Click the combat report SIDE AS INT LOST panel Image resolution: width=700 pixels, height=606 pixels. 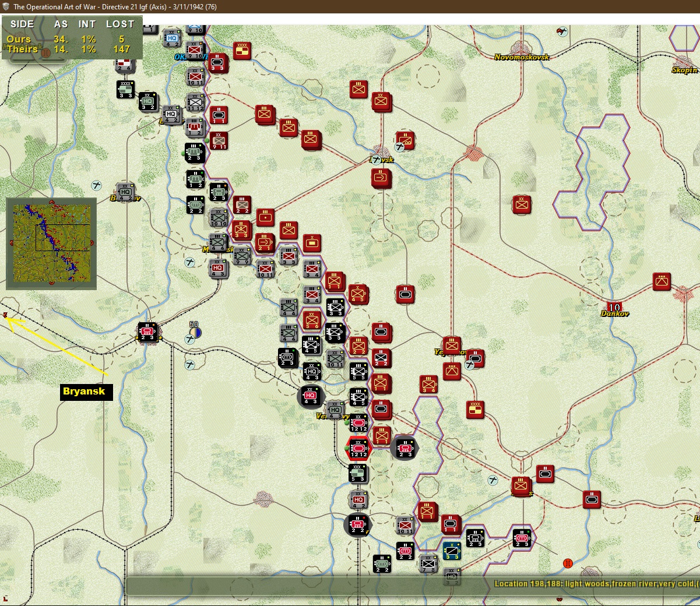72,36
